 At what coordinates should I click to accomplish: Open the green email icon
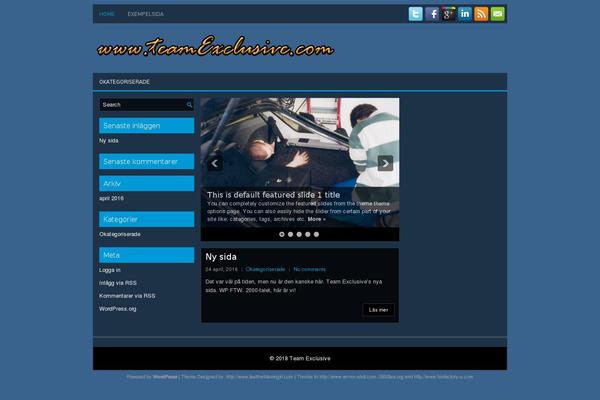tap(498, 14)
